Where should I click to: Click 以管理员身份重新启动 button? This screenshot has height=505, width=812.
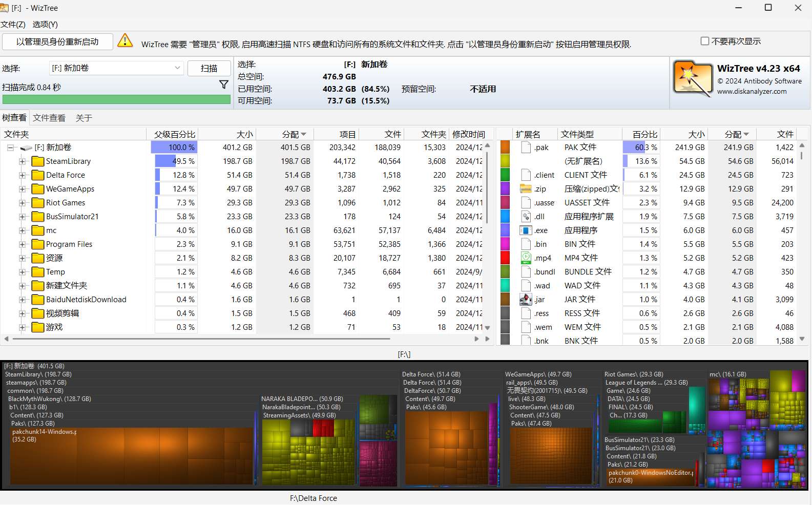coord(57,42)
